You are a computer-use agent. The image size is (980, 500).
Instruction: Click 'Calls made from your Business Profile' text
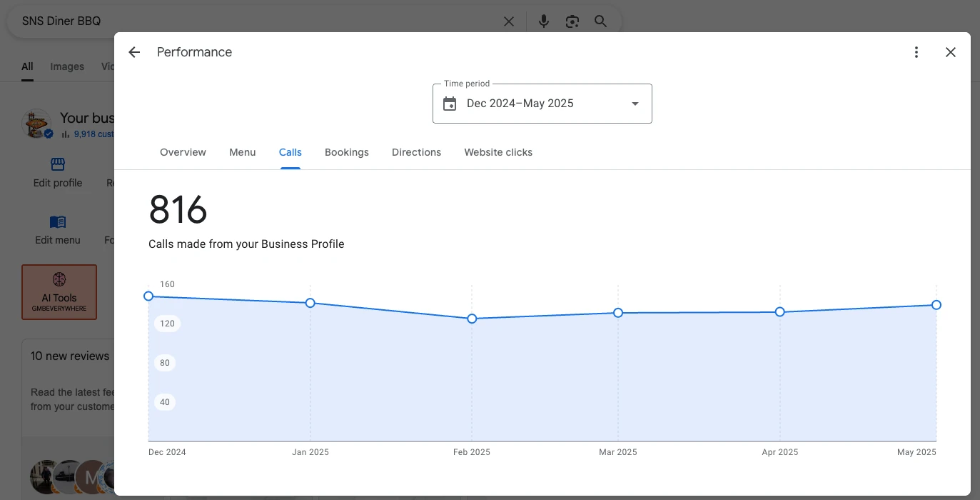tap(246, 244)
